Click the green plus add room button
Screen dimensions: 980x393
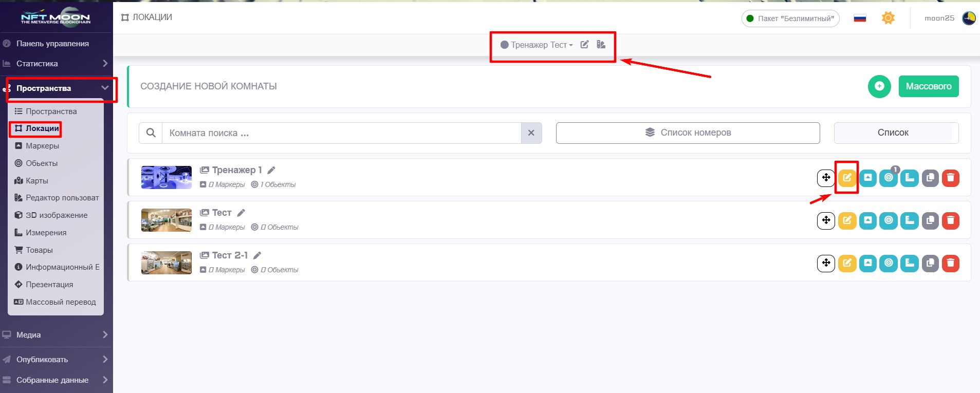pyautogui.click(x=879, y=86)
